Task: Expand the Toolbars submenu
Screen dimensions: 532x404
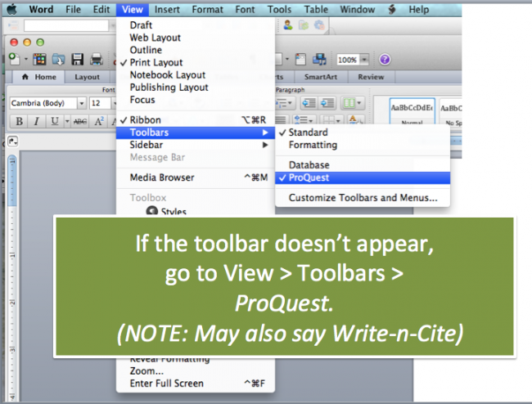Action: (x=196, y=132)
